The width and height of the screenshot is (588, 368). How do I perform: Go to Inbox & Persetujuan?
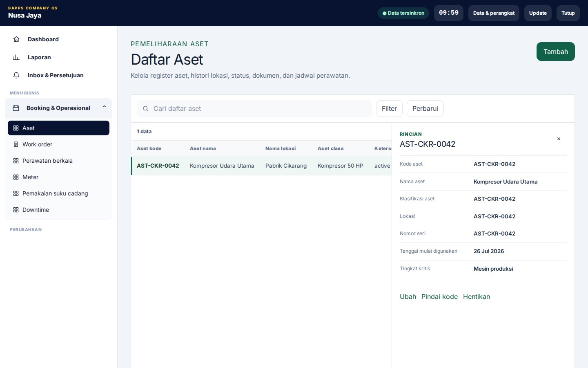tap(58, 75)
